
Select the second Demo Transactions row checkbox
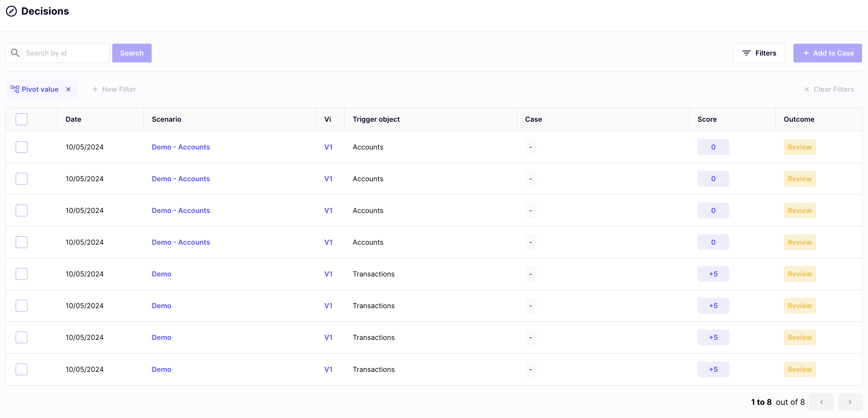pos(22,305)
